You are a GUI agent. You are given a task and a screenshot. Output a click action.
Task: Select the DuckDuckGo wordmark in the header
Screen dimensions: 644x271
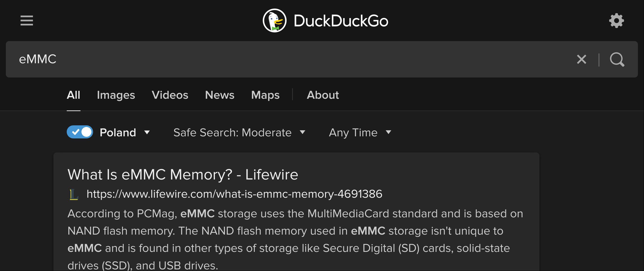point(340,21)
